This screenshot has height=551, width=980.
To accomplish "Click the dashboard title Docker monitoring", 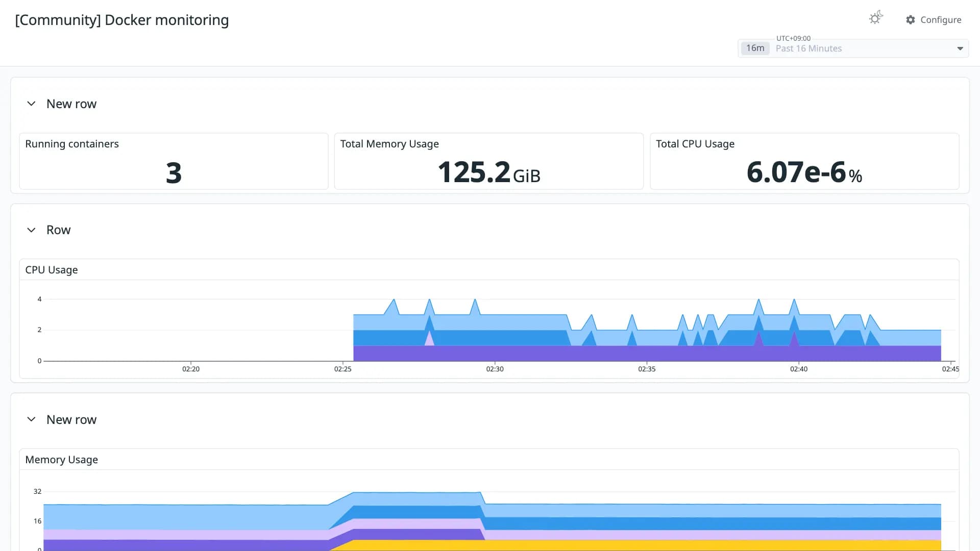I will (x=122, y=20).
